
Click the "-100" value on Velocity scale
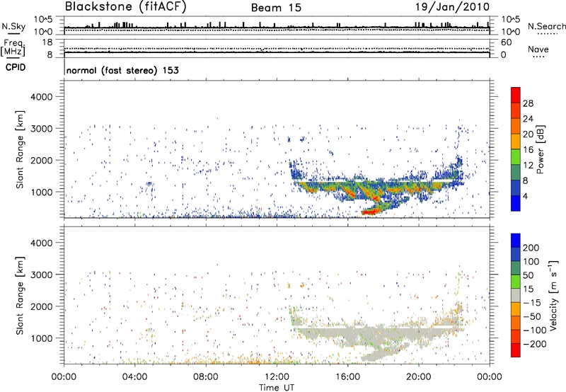(535, 330)
